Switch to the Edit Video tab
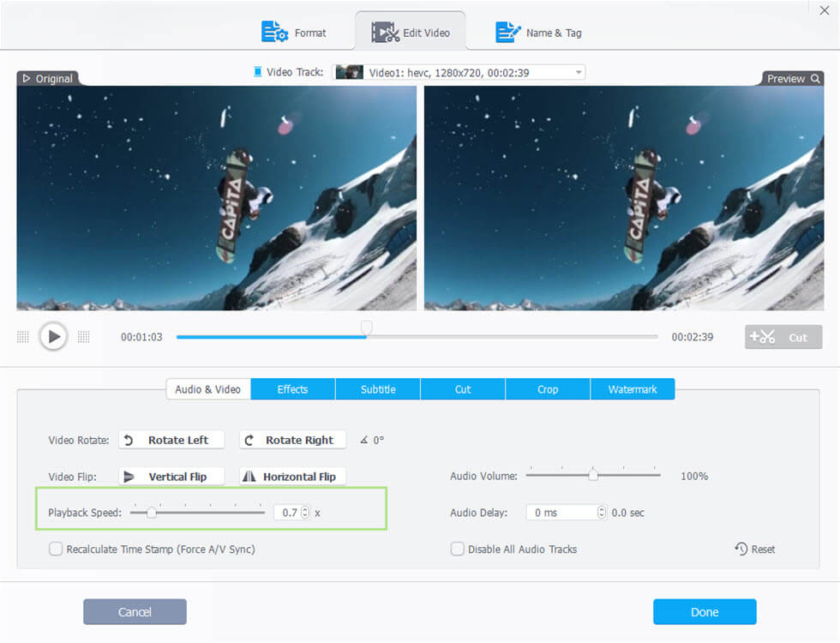Screen dimensions: 840x643 (x=411, y=33)
